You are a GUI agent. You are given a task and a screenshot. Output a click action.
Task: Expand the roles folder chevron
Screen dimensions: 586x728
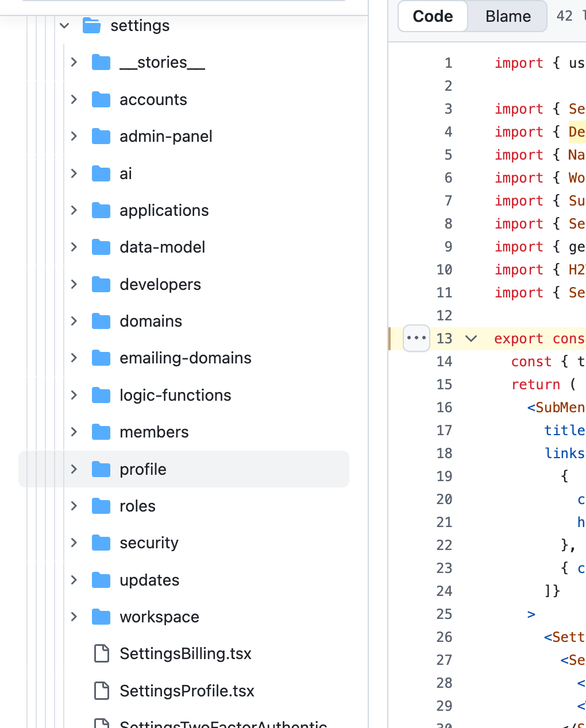74,506
